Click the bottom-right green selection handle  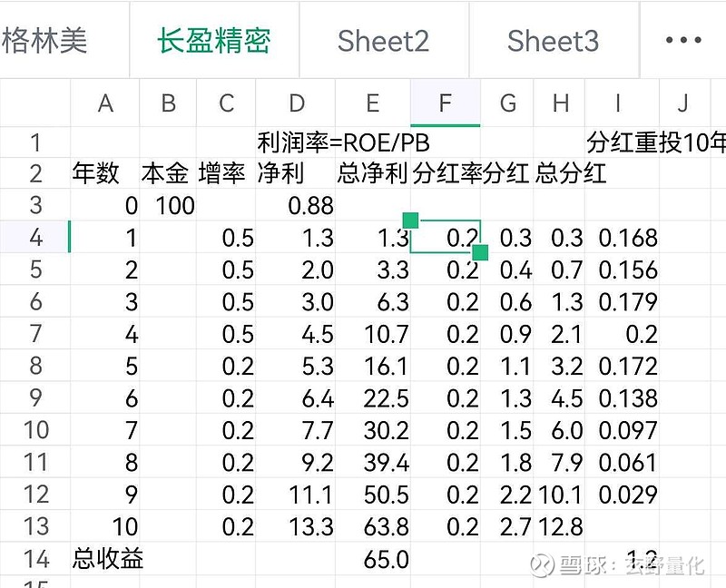click(x=480, y=252)
